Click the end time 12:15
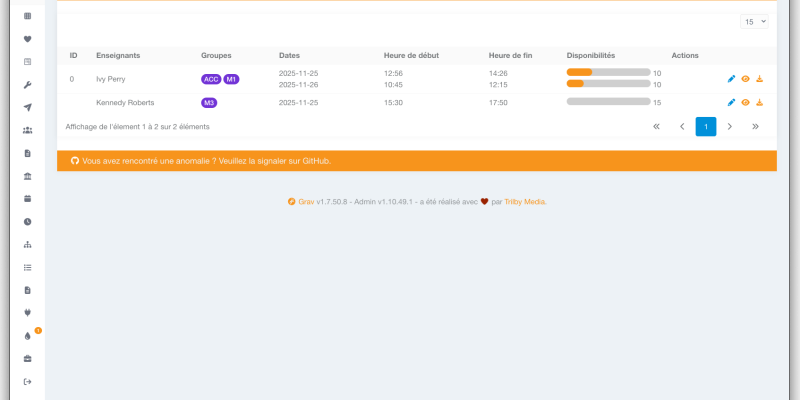This screenshot has width=800, height=400. point(498,85)
